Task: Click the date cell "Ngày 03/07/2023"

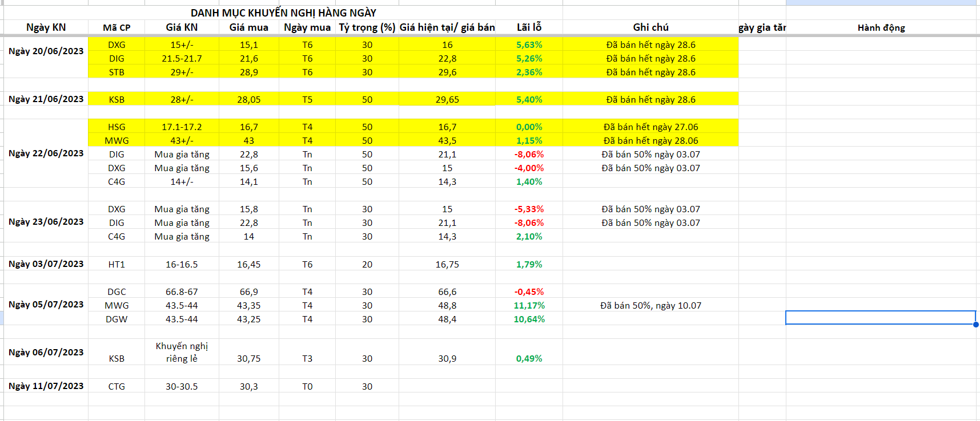Action: point(46,264)
